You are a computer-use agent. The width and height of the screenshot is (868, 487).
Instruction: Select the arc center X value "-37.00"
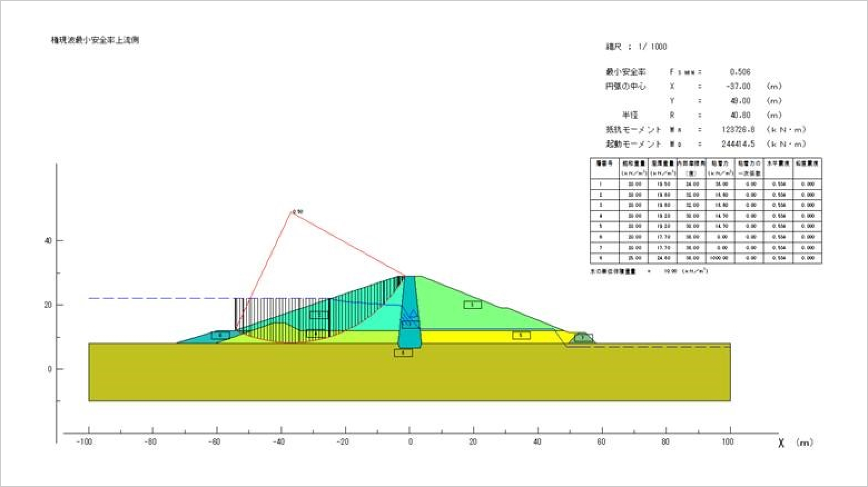coord(738,86)
